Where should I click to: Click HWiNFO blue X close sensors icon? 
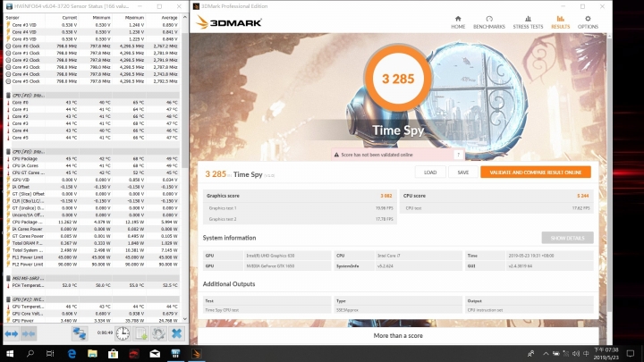tap(176, 333)
